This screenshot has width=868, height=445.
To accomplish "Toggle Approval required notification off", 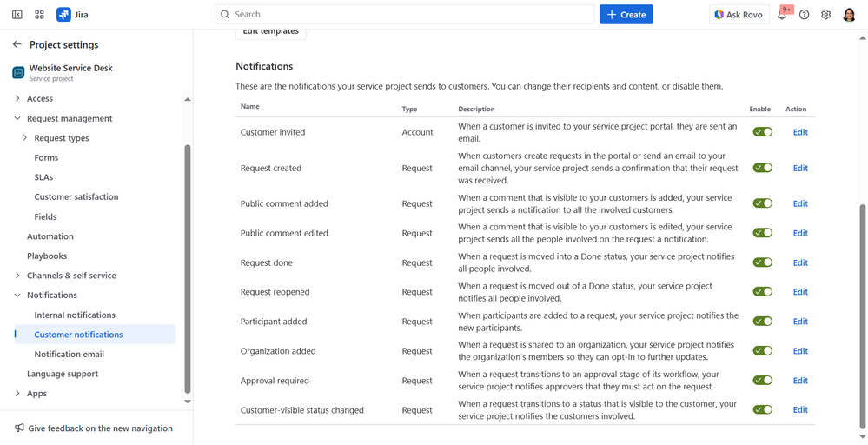I will tap(762, 381).
